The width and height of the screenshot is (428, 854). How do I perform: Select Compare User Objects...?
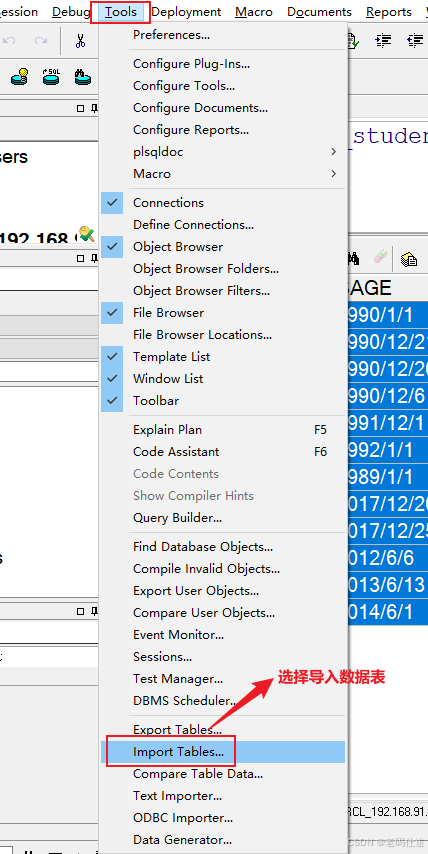tap(223, 613)
